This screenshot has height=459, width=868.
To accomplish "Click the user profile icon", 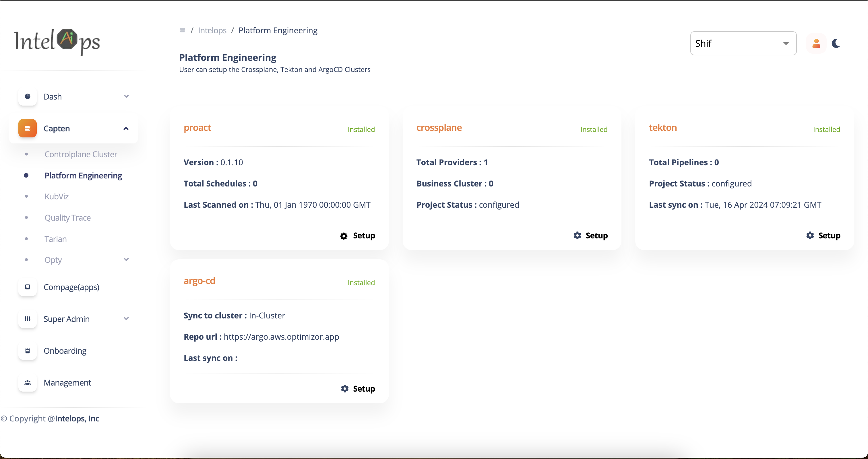I will coord(816,44).
